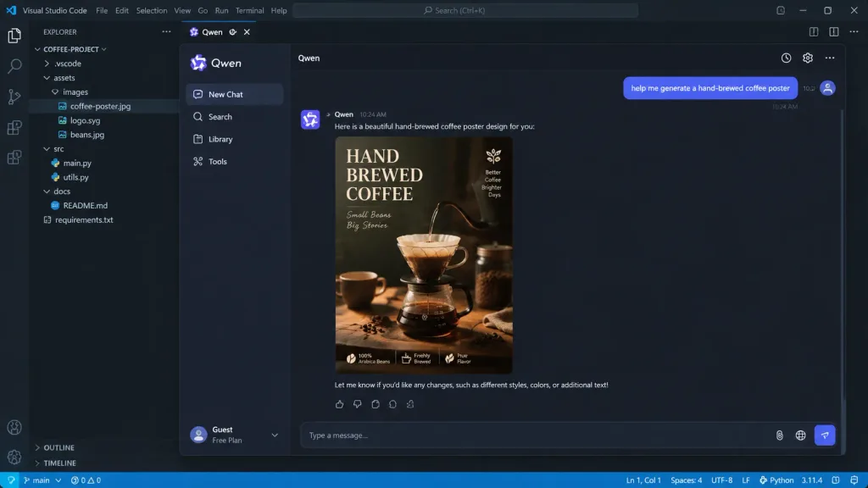Open beans.jpg file

87,135
